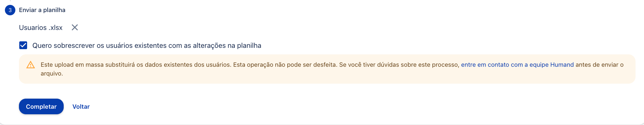
Task: Click 'antes de enviar o' in the warning
Action: (x=600, y=65)
